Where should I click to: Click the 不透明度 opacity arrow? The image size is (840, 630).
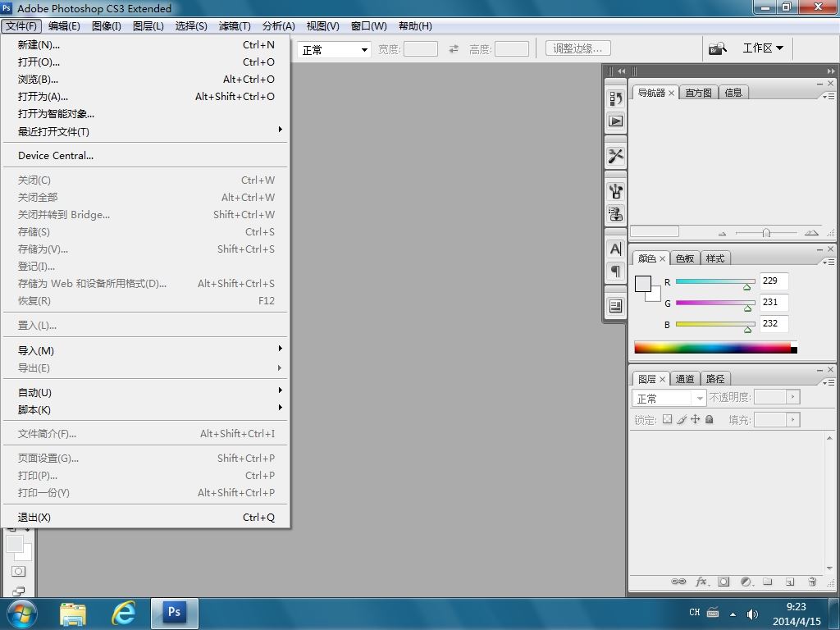(793, 397)
